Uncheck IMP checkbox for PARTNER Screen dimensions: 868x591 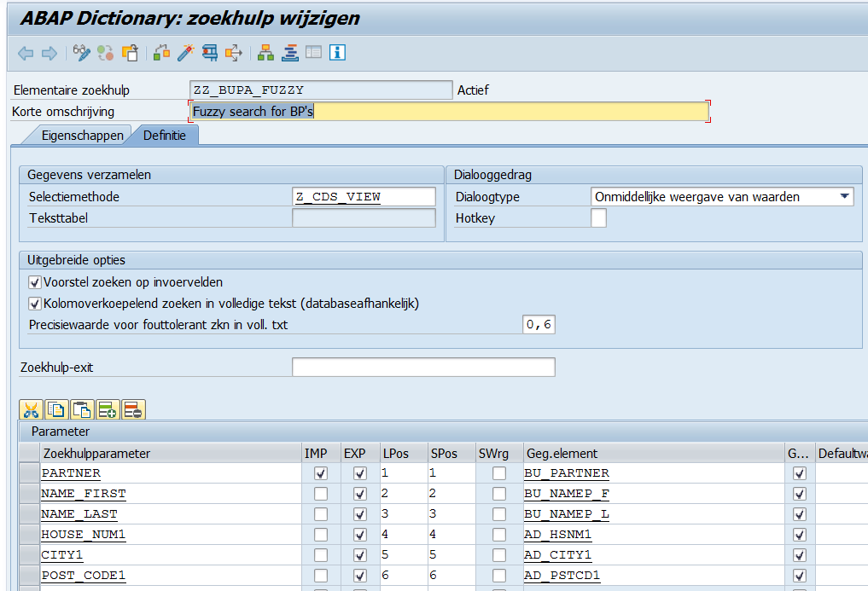(x=321, y=473)
